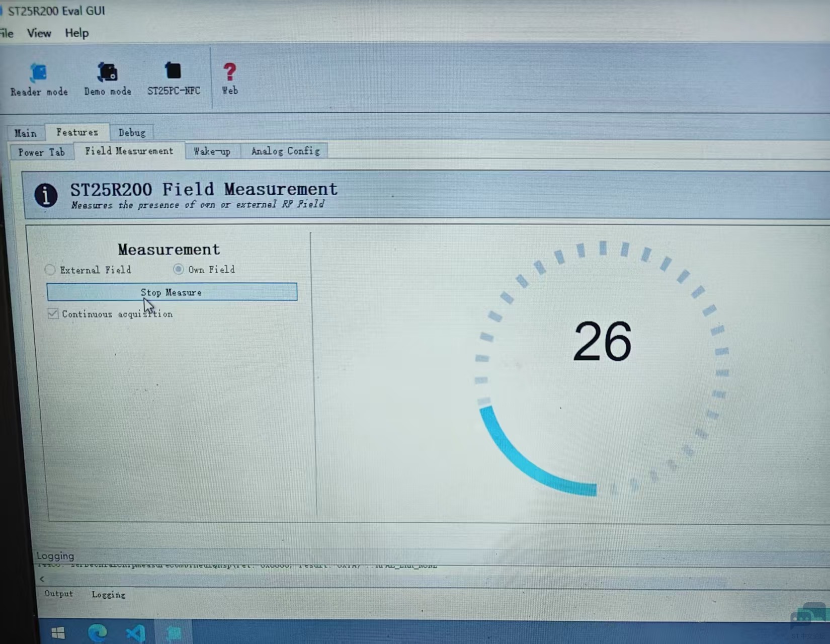Viewport: 830px width, 644px height.
Task: Click the Measurement group heading
Action: (x=169, y=250)
